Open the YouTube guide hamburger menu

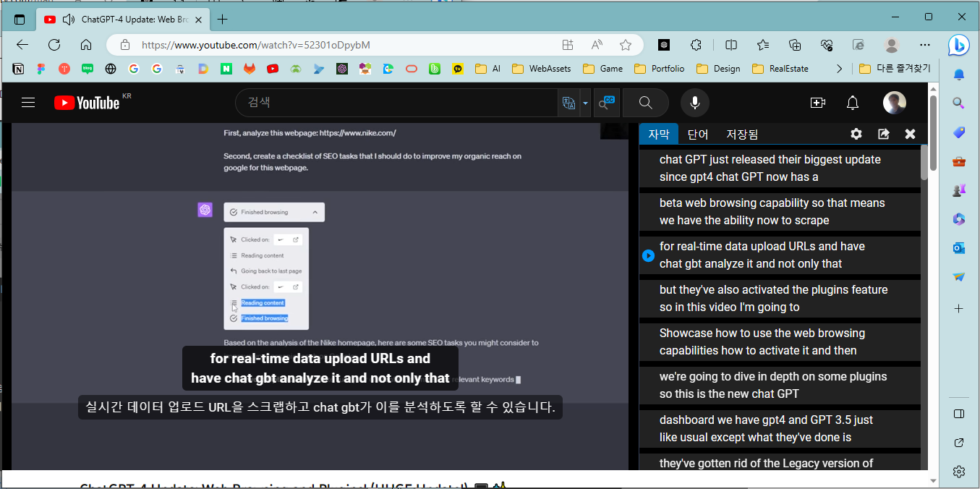click(28, 103)
